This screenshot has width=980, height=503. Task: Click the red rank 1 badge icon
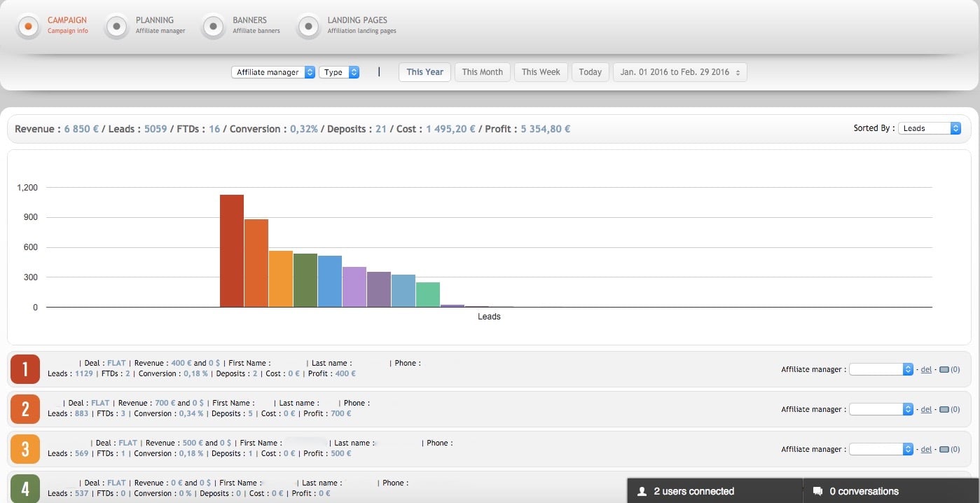point(25,369)
